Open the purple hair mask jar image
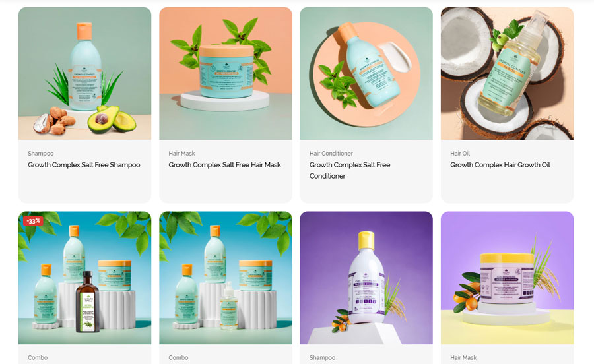The width and height of the screenshot is (594, 364). click(508, 278)
